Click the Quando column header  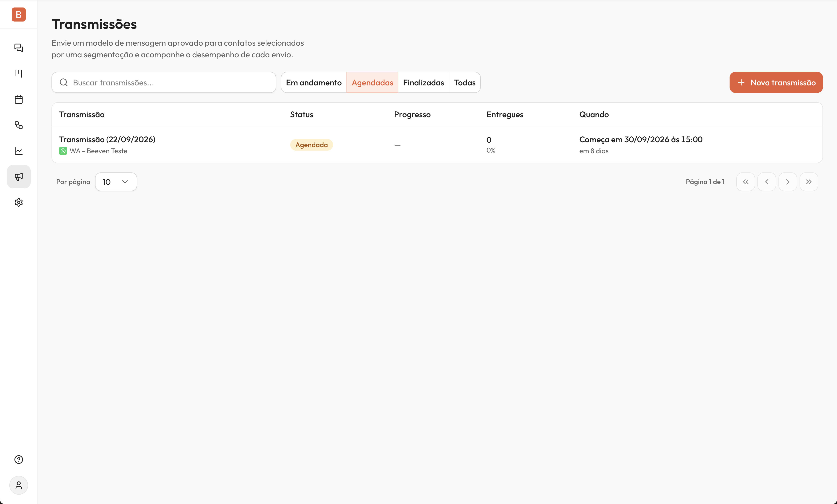coord(594,114)
